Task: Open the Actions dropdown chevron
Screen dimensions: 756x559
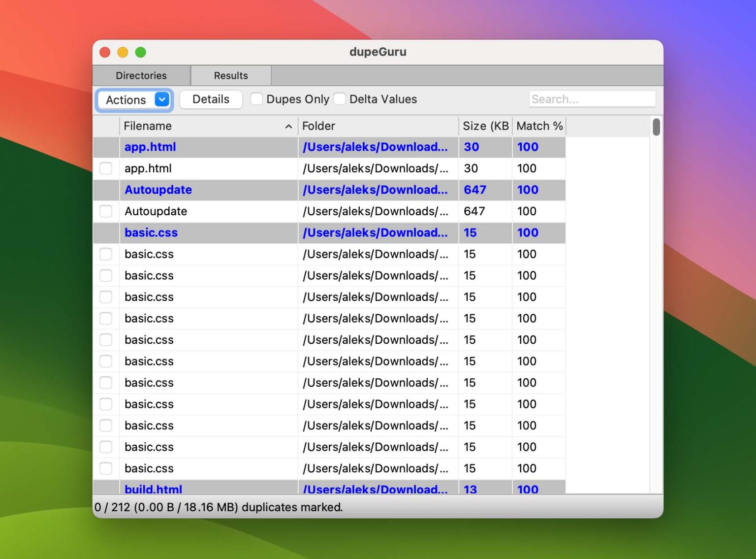Action: tap(162, 99)
